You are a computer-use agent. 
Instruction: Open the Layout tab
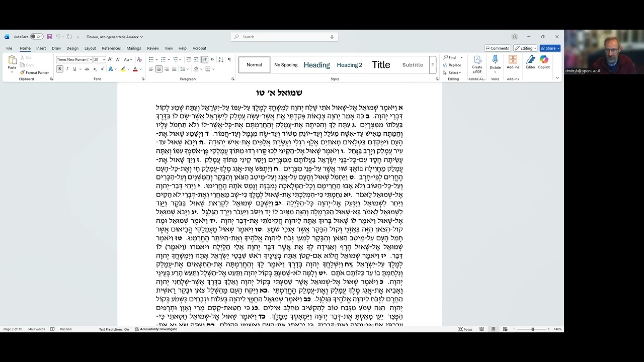tap(90, 48)
